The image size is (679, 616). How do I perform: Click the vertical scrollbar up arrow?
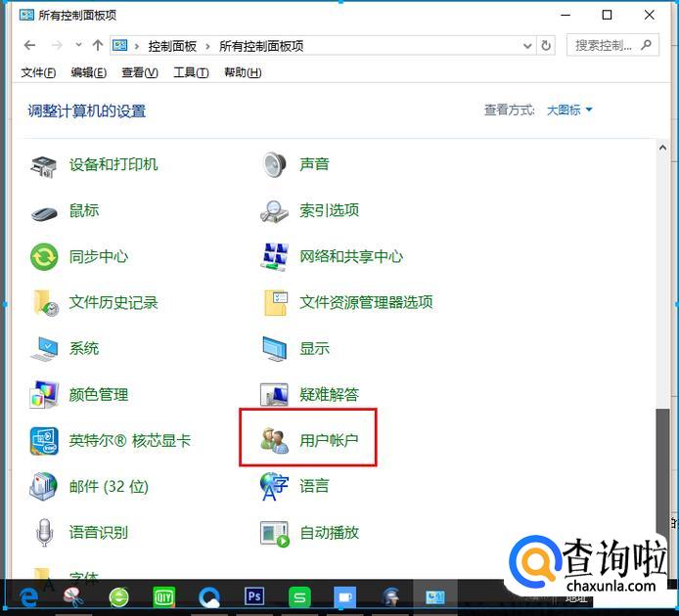tap(662, 148)
